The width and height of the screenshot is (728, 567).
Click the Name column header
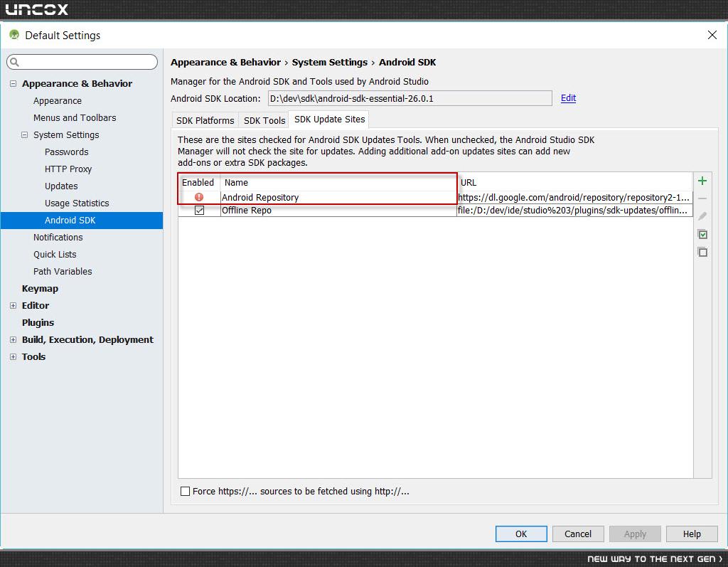coord(338,183)
